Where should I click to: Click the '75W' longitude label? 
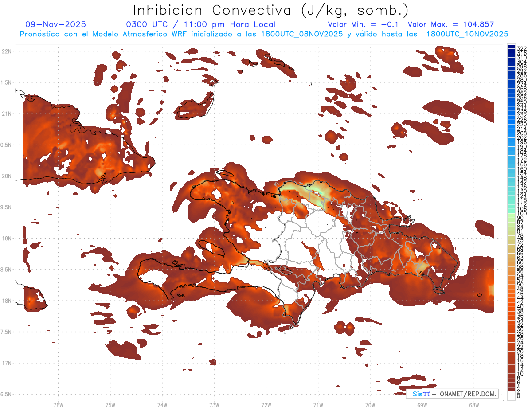pyautogui.click(x=110, y=405)
